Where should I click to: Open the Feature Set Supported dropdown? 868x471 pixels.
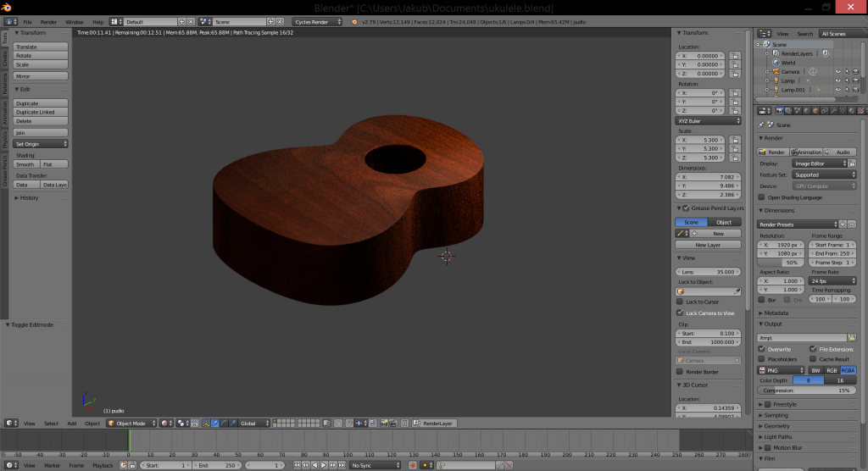(824, 175)
